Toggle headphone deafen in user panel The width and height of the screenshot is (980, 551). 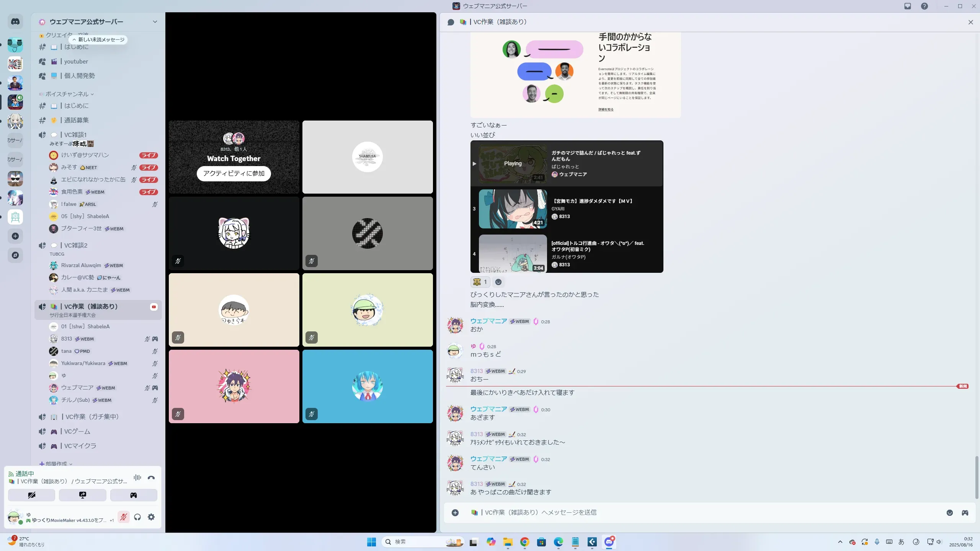[x=137, y=517]
